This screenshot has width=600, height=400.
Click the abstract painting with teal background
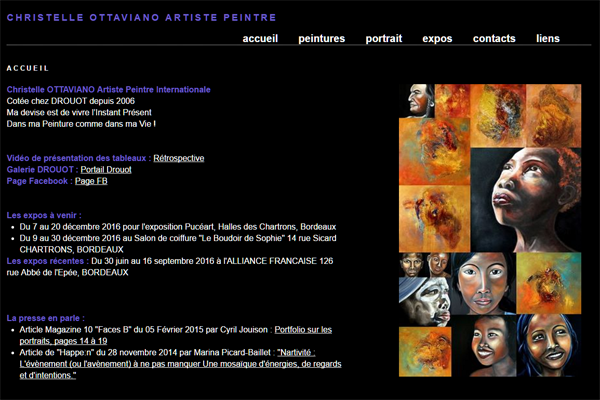tap(549, 283)
